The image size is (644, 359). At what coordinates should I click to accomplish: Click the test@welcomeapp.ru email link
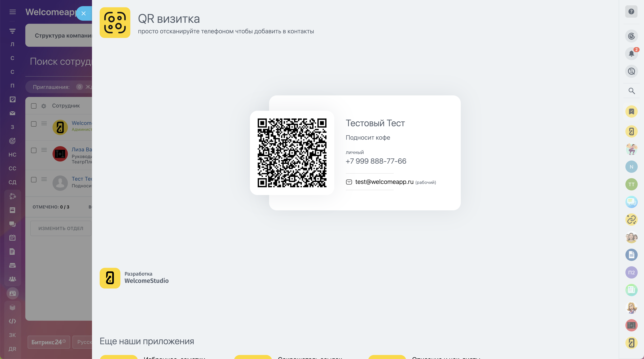tap(384, 182)
